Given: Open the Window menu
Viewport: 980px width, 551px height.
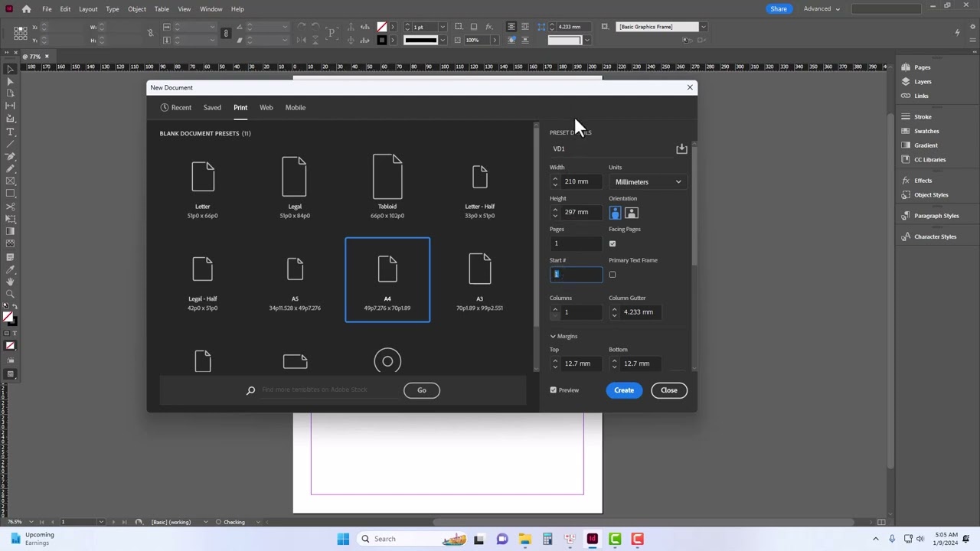Looking at the screenshot, I should pos(211,9).
